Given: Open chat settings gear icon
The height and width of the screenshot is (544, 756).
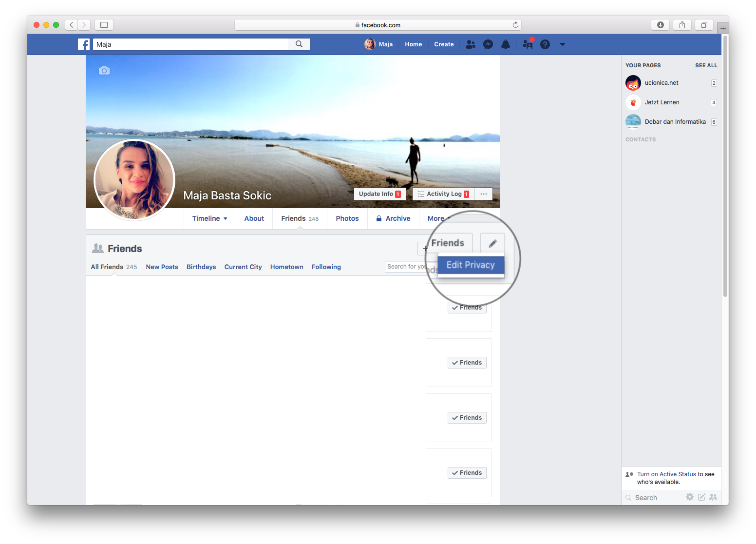Looking at the screenshot, I should [x=689, y=497].
